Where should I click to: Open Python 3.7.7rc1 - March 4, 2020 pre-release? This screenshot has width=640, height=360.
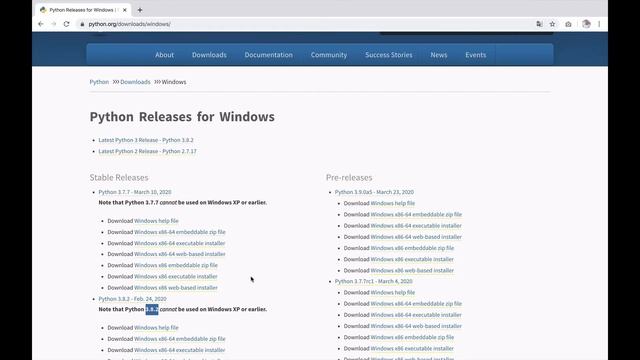373,281
